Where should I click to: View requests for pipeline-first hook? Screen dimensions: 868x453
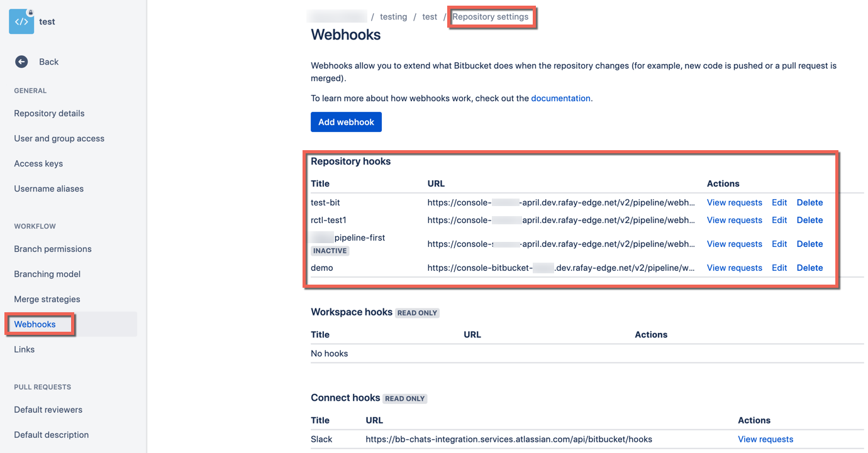[734, 244]
